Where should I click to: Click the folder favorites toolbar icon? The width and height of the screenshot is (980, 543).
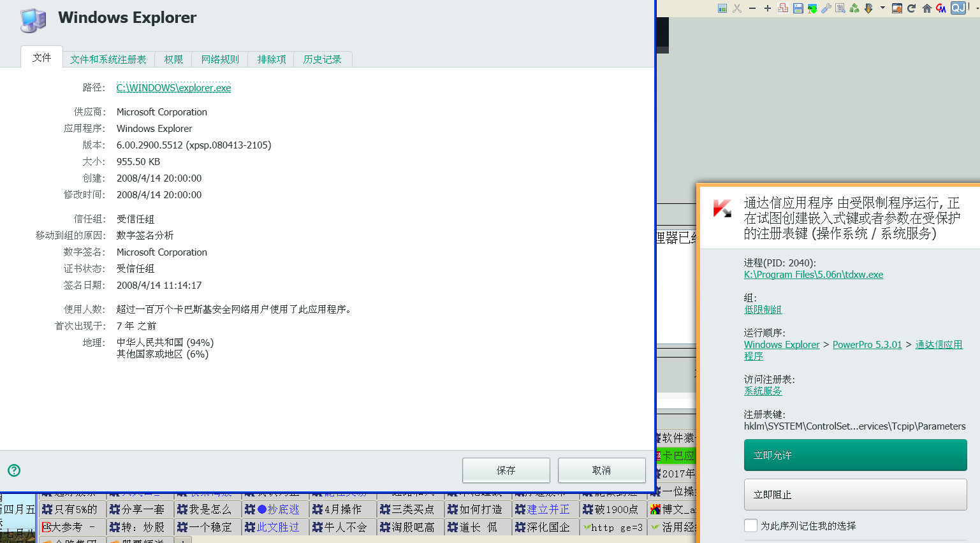(897, 8)
